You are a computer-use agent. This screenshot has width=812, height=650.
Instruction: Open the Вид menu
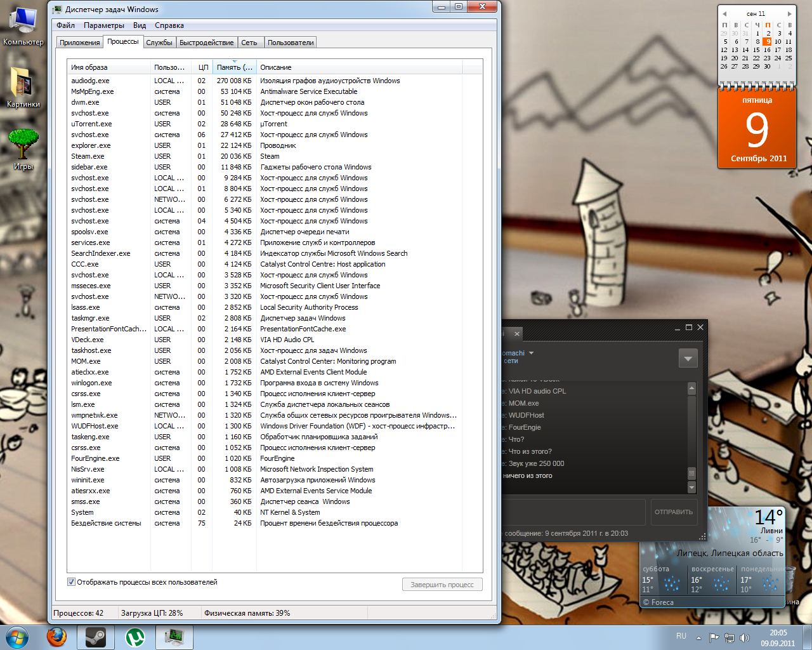140,25
